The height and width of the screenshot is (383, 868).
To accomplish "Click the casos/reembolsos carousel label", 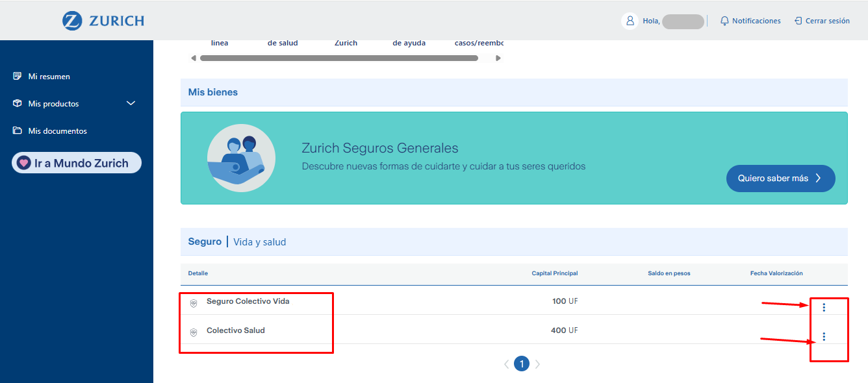I will 479,43.
